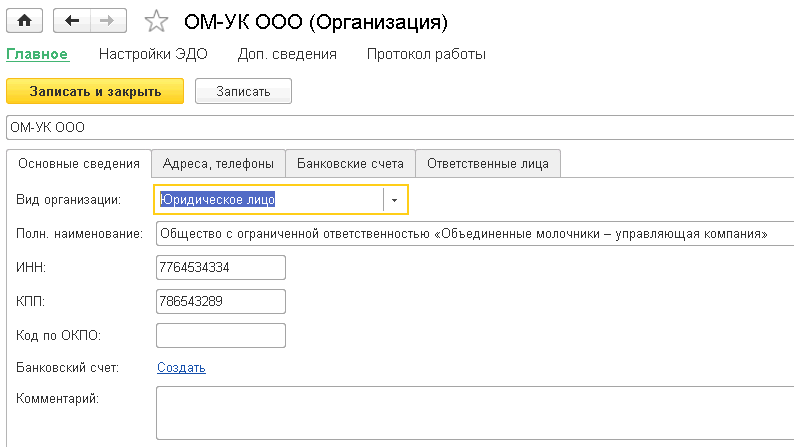
Task: Add to favorites with the star icon
Action: click(156, 22)
